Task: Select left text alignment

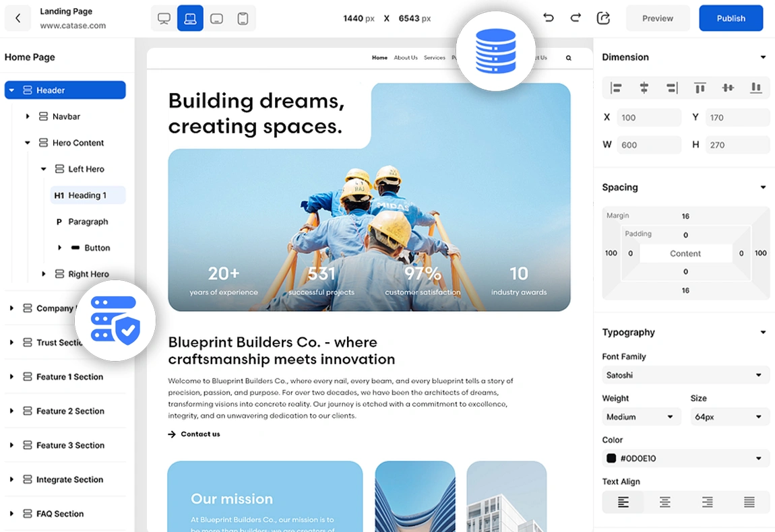Action: 623,502
